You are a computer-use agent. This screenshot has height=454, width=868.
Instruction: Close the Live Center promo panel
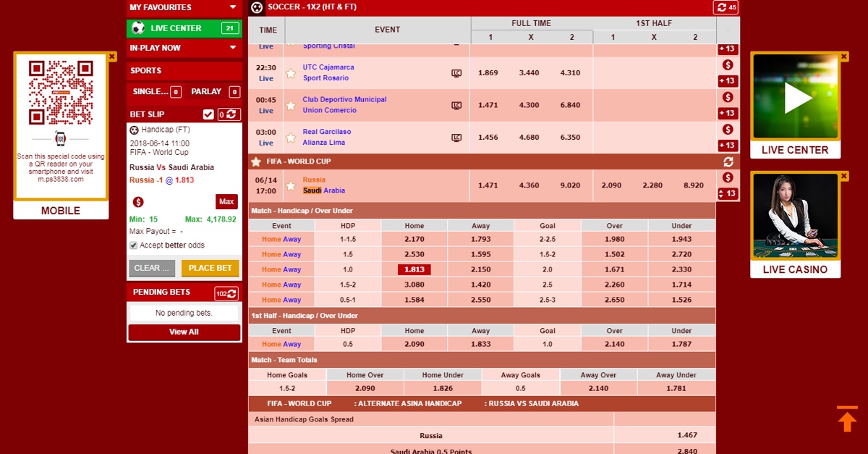pos(844,56)
